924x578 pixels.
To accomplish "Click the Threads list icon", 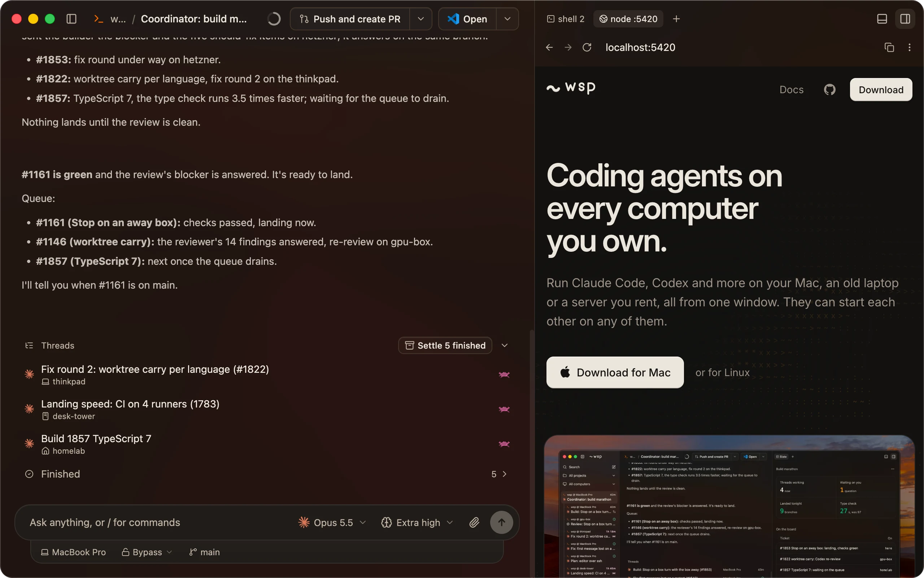I will click(29, 346).
